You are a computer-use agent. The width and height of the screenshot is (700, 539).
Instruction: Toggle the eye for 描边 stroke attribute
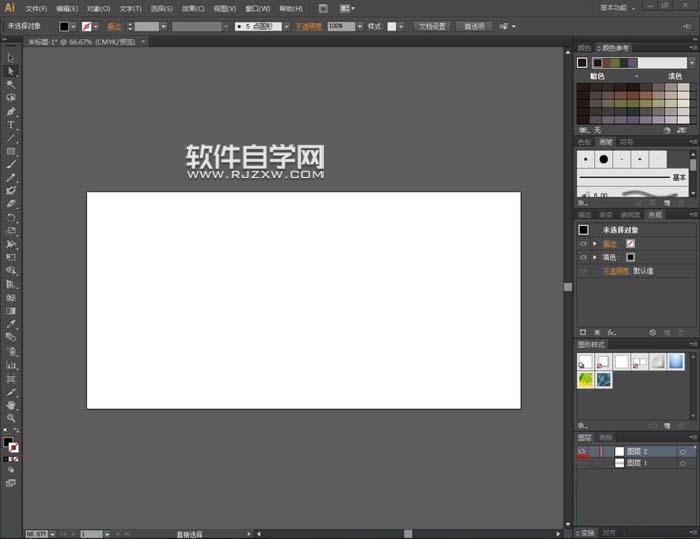583,243
